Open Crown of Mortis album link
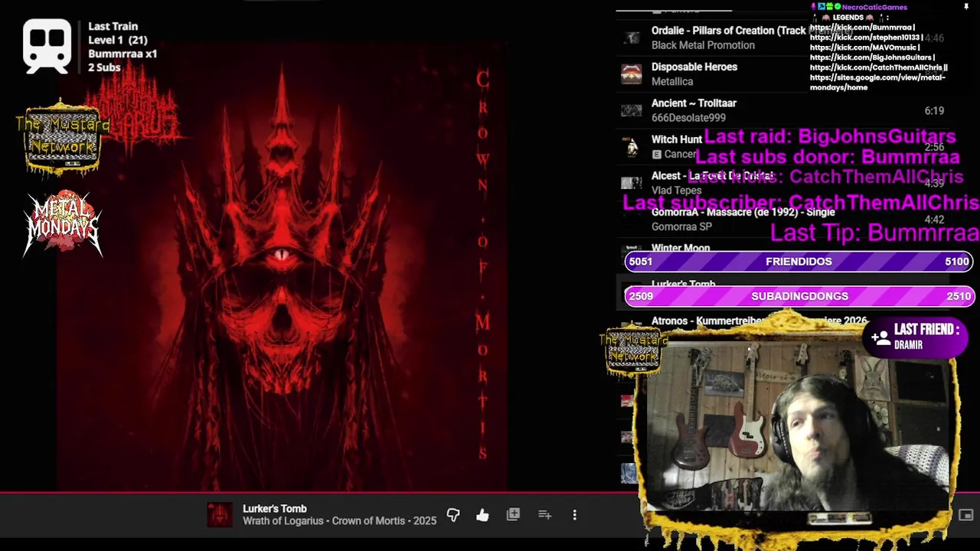This screenshot has width=980, height=551. click(368, 521)
